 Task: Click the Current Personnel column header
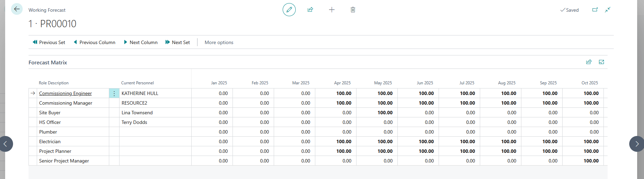click(137, 83)
